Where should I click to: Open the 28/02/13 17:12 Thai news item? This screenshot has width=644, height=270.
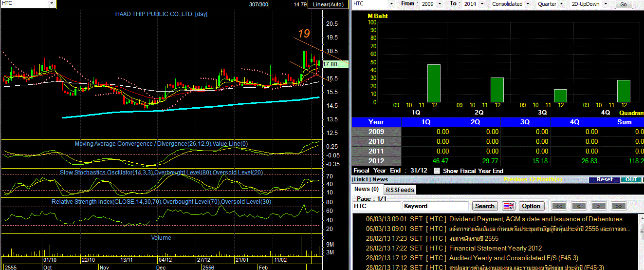click(x=526, y=267)
